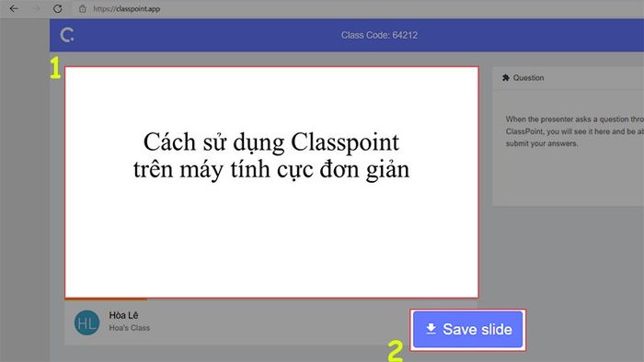Click the Hoa's Class label
The width and height of the screenshot is (644, 362).
(129, 328)
